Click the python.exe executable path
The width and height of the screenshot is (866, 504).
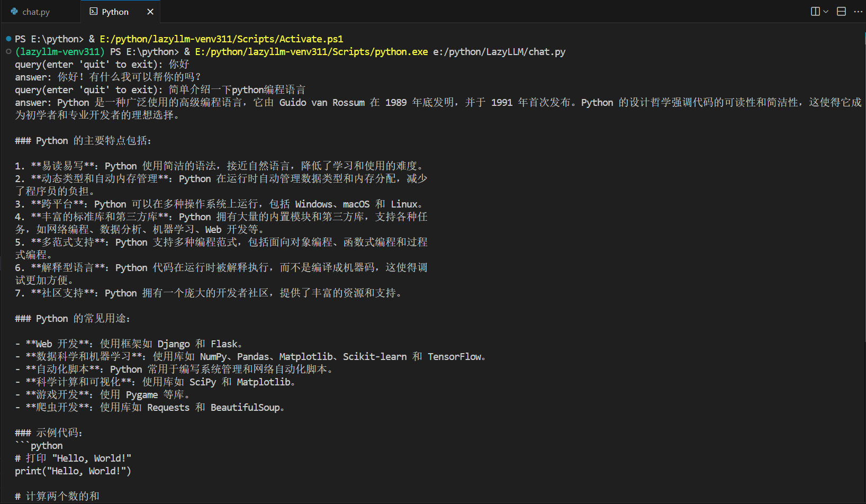311,52
